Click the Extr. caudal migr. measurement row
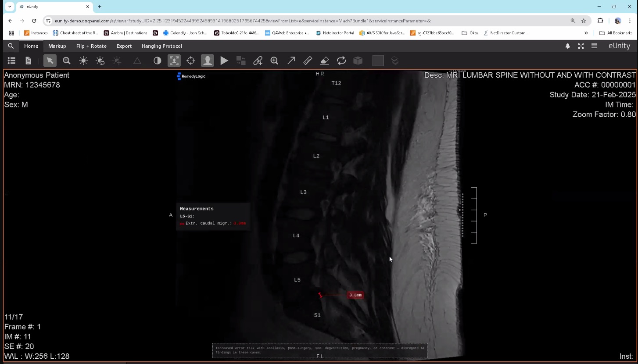 pyautogui.click(x=213, y=223)
